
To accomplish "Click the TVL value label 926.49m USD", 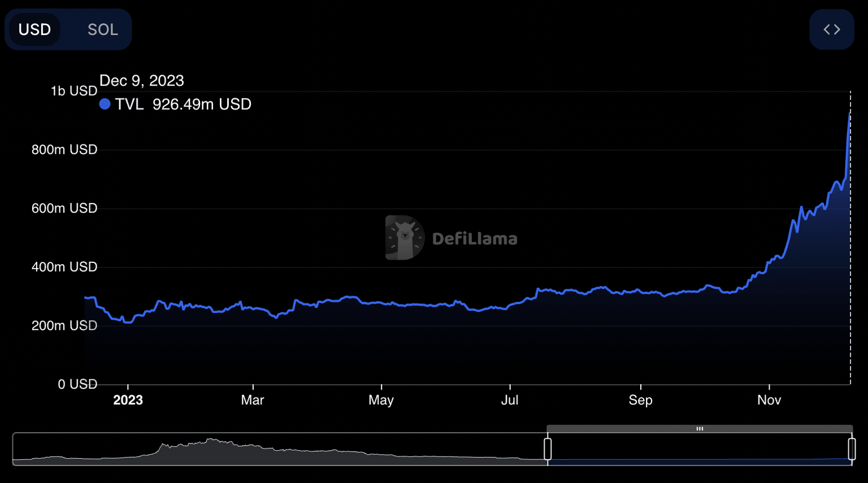I will point(203,104).
